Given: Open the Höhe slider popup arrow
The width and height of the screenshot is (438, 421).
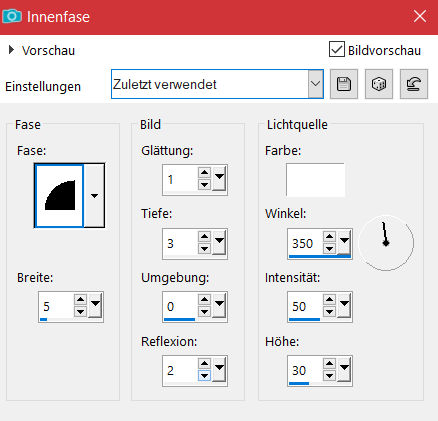Looking at the screenshot, I should click(x=344, y=368).
